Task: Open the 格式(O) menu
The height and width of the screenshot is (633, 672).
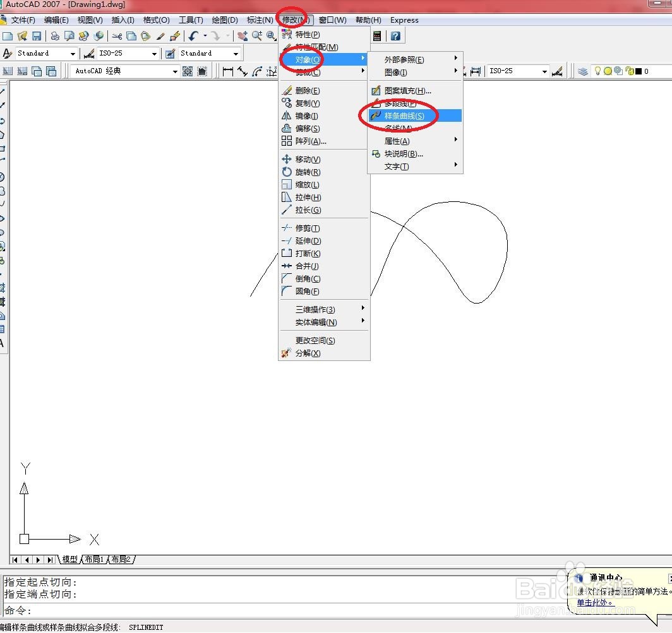Action: pyautogui.click(x=156, y=20)
